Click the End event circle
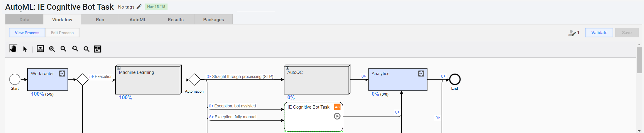644x133 pixels. click(x=455, y=79)
